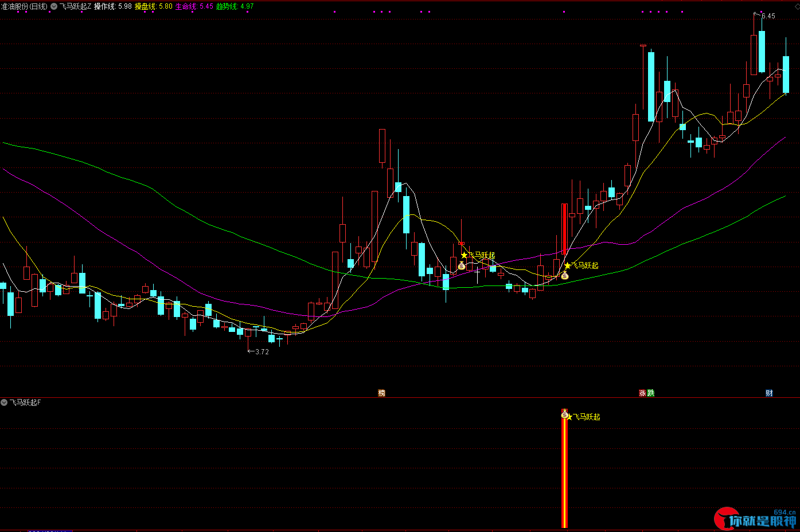
Task: Click the green 趋势线: 4.97 value
Action: 235,6
